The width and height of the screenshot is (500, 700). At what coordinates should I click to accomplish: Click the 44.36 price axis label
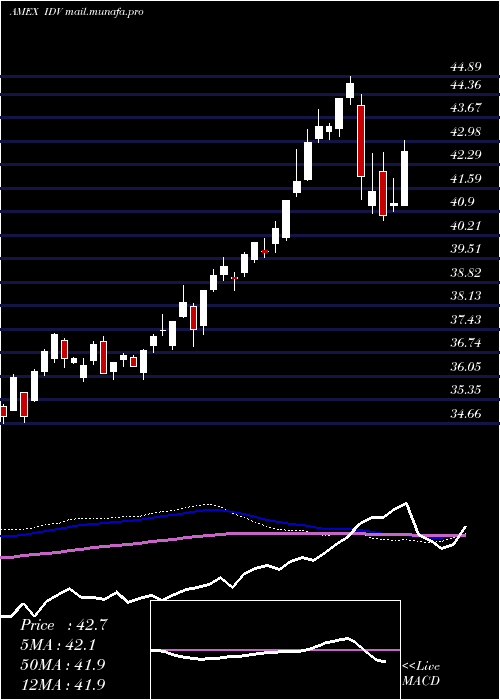point(466,84)
